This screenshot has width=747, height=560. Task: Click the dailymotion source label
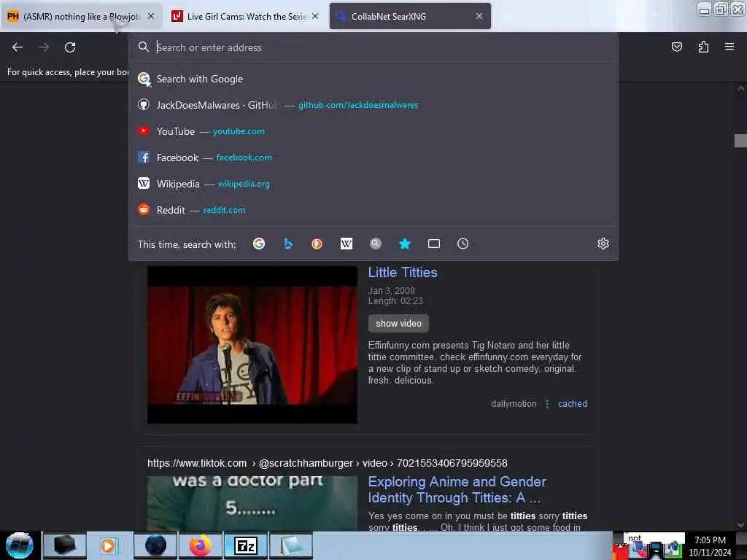514,404
